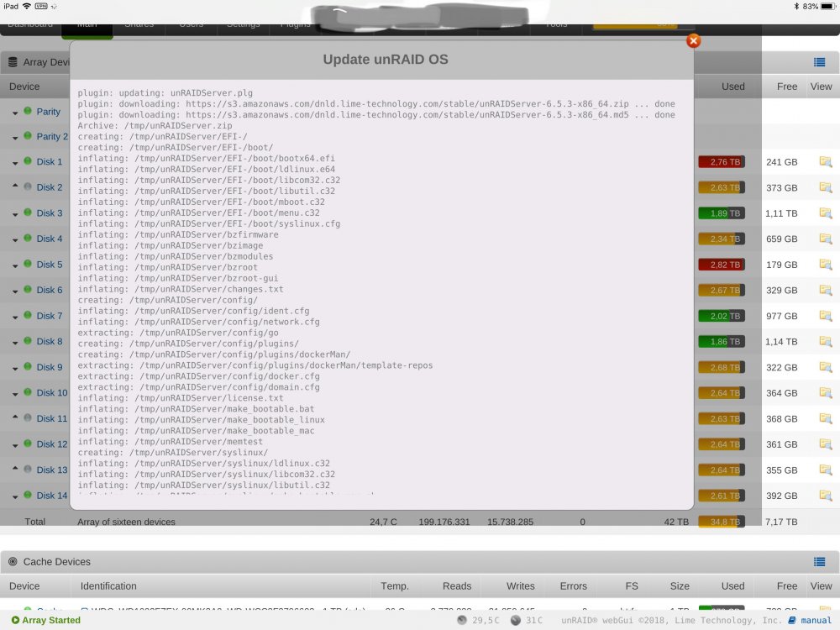Viewport: 840px width, 630px height.
Task: Click Disk 2 grey standby status indicator
Action: (28, 186)
